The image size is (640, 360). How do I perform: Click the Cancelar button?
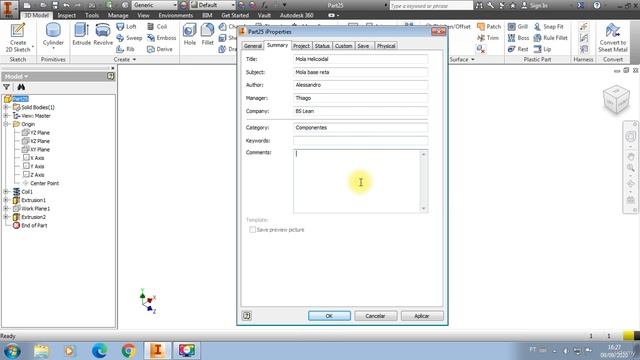tap(376, 316)
